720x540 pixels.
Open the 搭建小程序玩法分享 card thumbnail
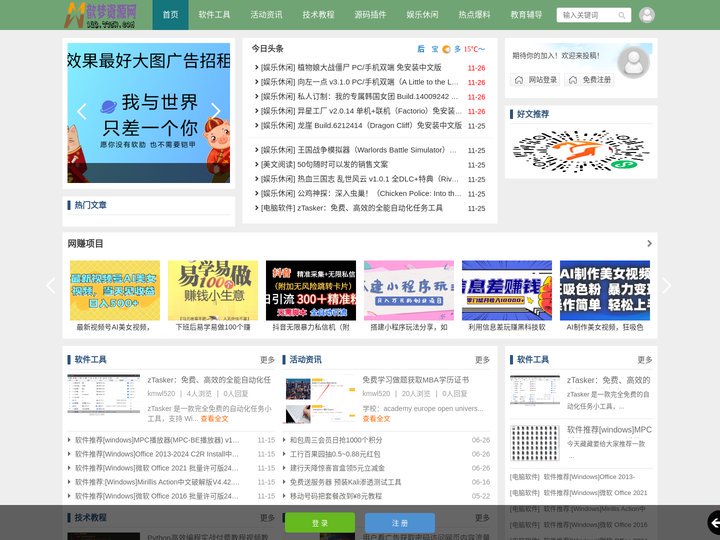(409, 290)
